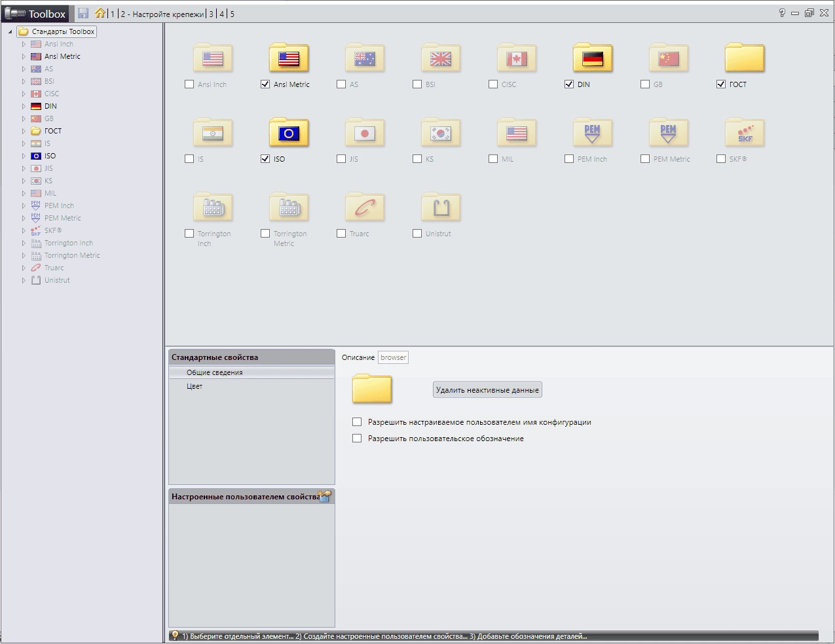Open the JIS Japanese standard folder

pyautogui.click(x=365, y=134)
